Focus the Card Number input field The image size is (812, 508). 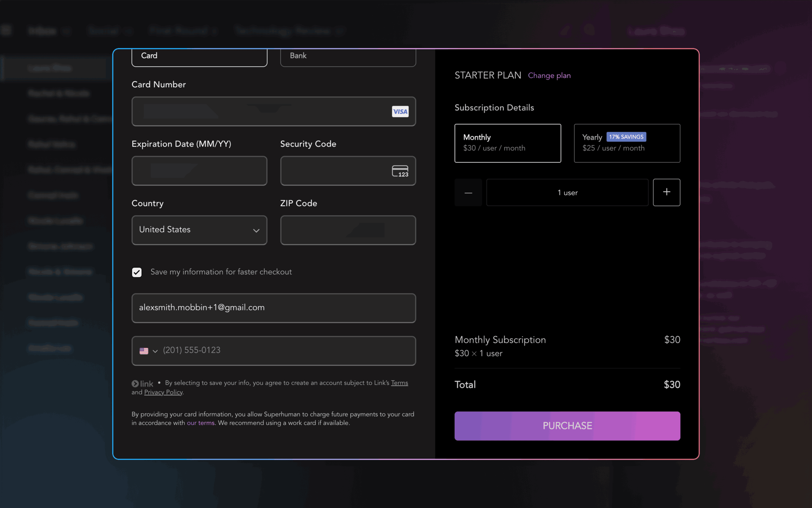(x=274, y=111)
